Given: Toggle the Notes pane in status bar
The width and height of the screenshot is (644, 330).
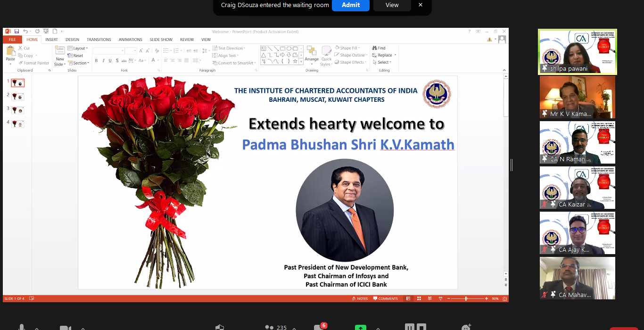Looking at the screenshot, I should (x=360, y=298).
